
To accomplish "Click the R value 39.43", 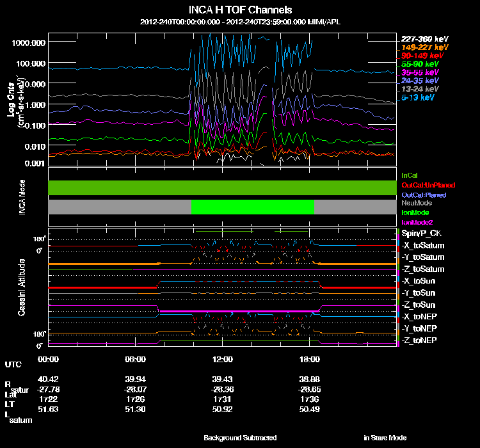I will (222, 379).
